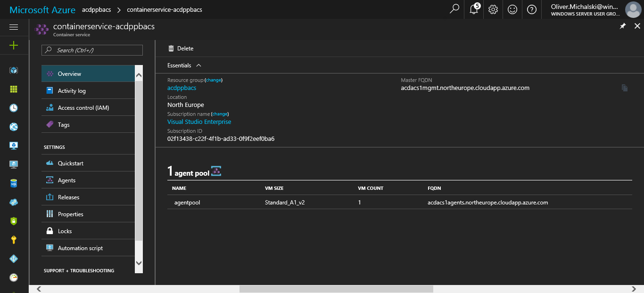Screen dimensions: 644x293
Task: Open the acdppbacs resource group link
Action: click(182, 88)
